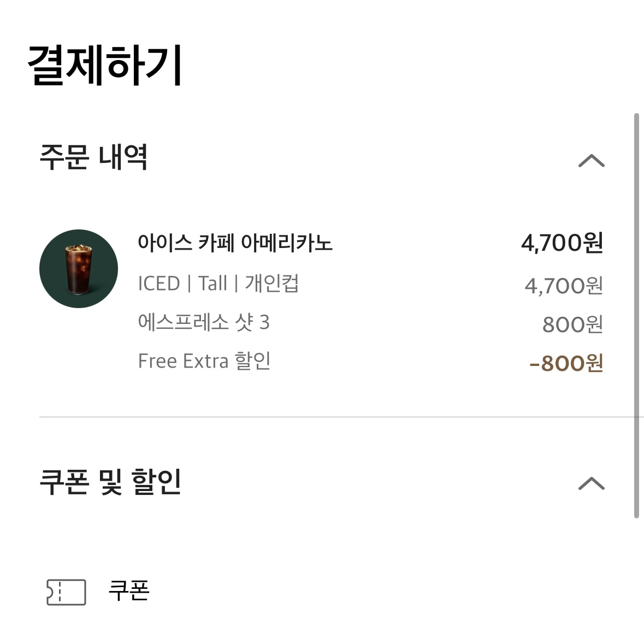Open 아이스 카페 아메리카노 item details
The width and height of the screenshot is (644, 644).
click(237, 244)
